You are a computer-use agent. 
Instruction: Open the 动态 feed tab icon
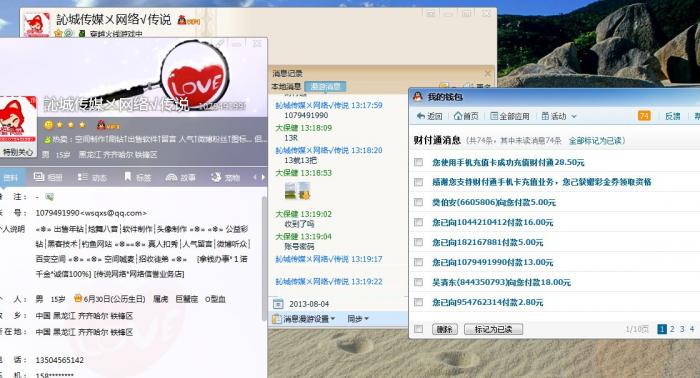tap(83, 177)
